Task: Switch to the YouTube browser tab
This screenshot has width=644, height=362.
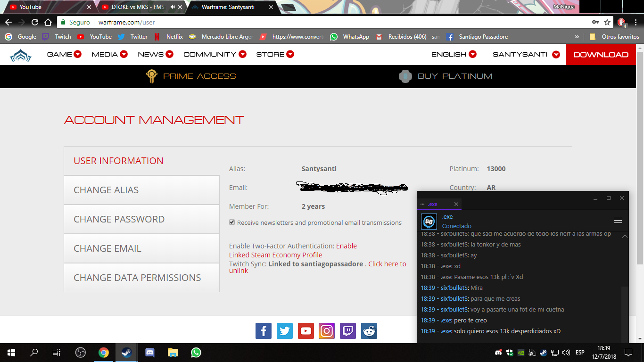Action: (50, 7)
